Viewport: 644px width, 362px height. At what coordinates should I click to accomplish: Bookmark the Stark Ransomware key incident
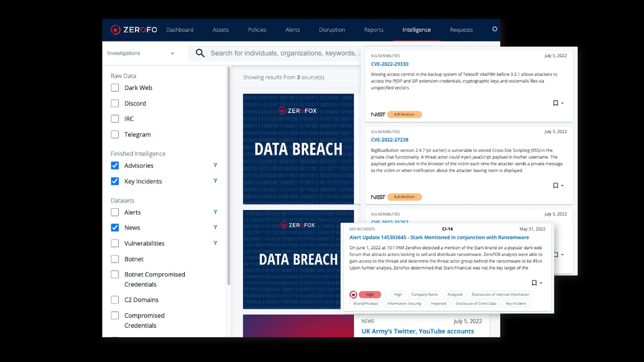pos(534,283)
